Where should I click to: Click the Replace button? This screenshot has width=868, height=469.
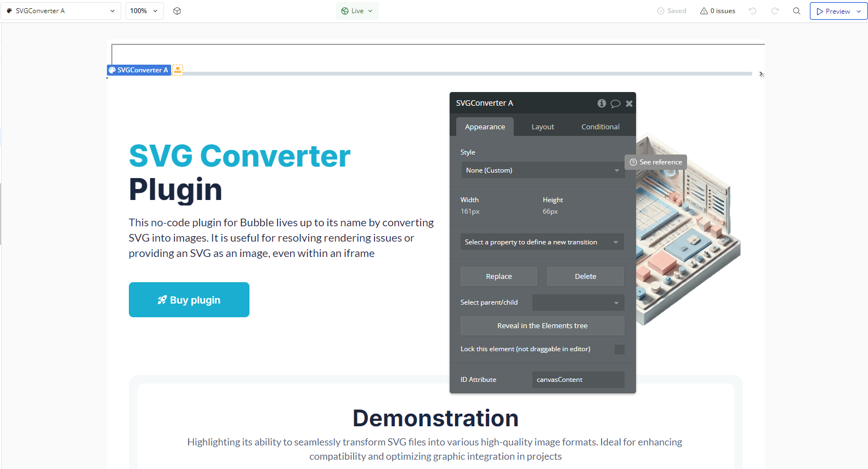click(498, 277)
